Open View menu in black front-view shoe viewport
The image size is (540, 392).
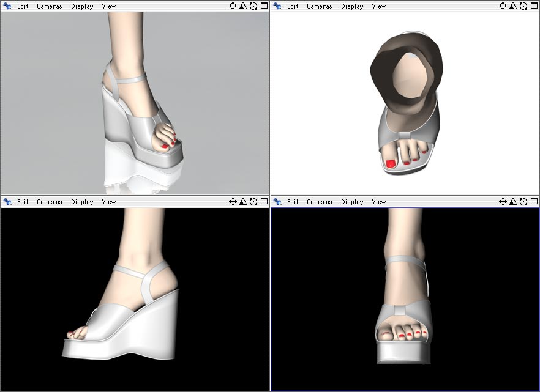[x=379, y=202]
